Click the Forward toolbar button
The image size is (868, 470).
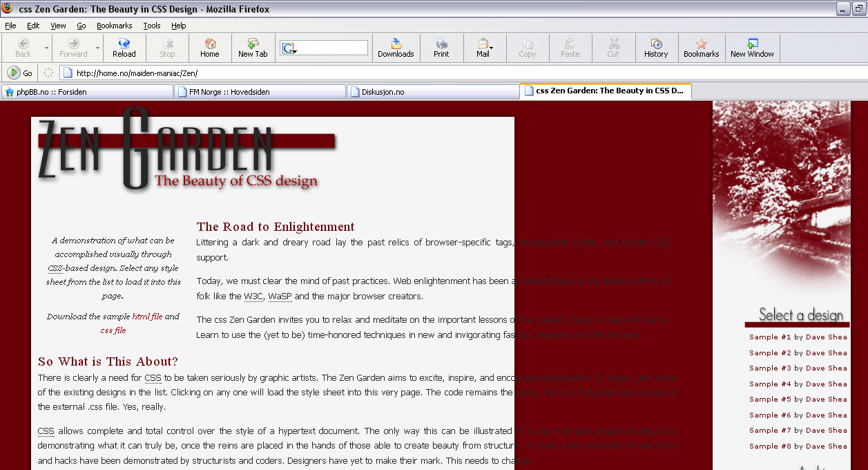[x=73, y=48]
